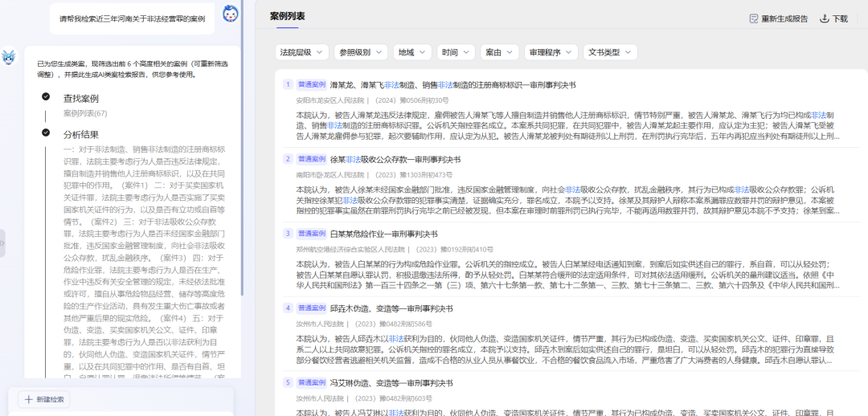The width and height of the screenshot is (868, 416).
Task: Click the number 5 badge of fifth case
Action: click(288, 383)
